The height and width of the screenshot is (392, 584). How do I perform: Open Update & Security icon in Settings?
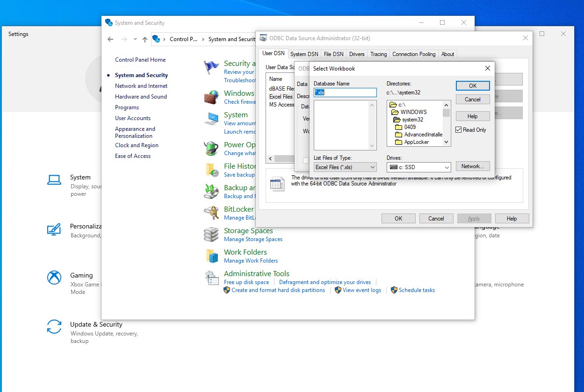(x=54, y=327)
